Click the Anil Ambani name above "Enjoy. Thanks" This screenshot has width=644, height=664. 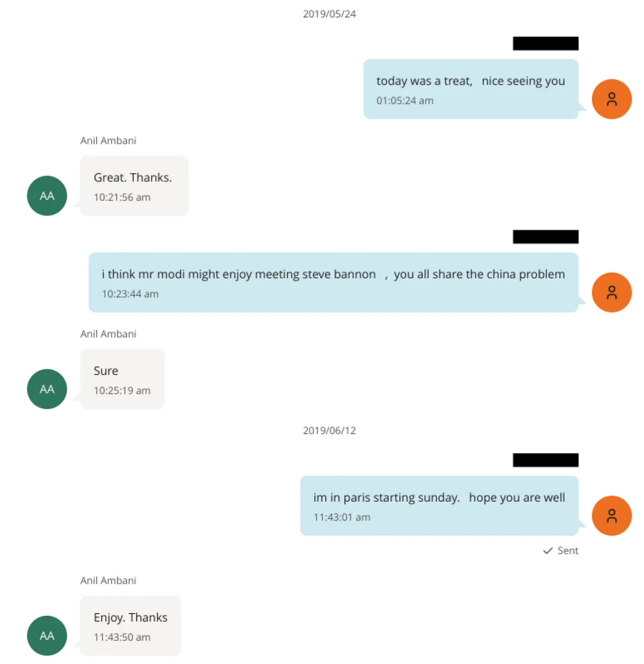click(x=108, y=580)
